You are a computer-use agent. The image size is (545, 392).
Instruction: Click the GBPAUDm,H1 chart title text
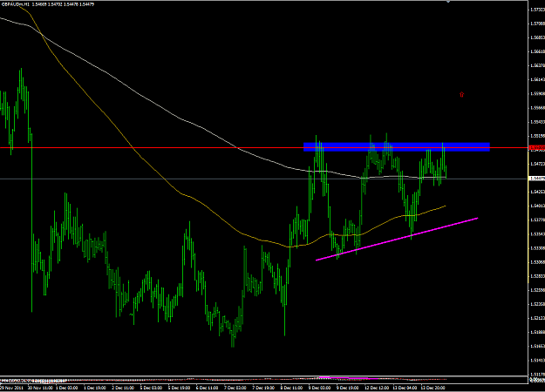(16, 4)
